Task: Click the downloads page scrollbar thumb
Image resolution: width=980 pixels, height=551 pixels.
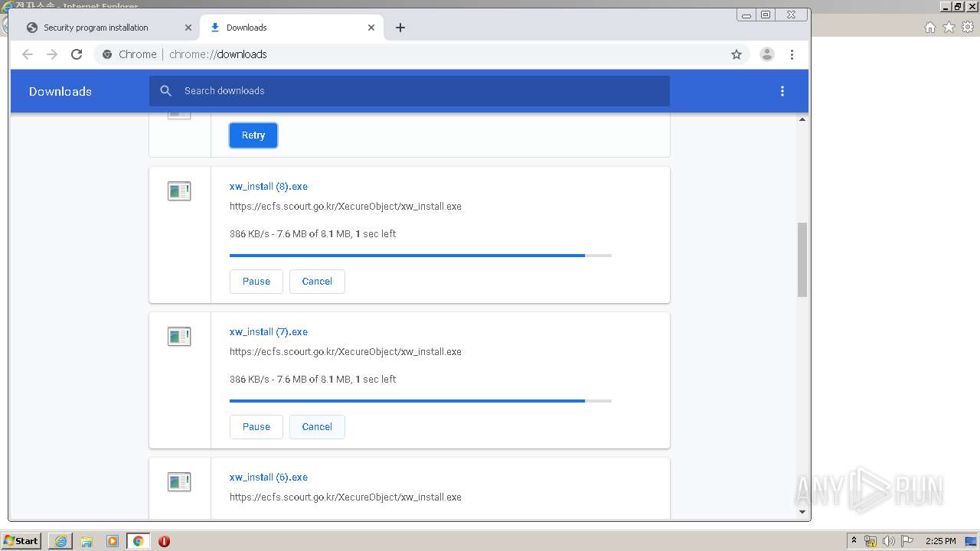Action: [x=802, y=259]
